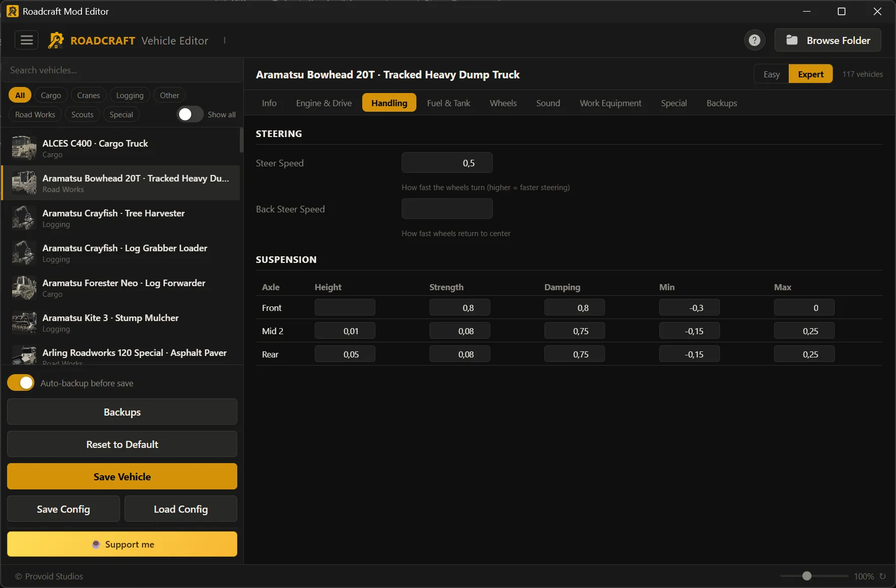Click the empty Back Steer Speed field
896x588 pixels.
pos(447,209)
